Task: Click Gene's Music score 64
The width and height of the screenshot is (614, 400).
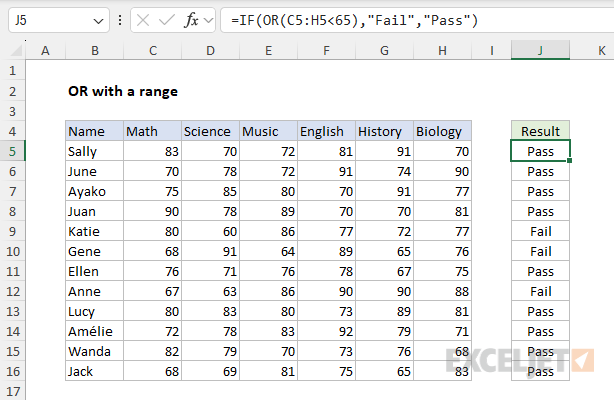Action: tap(268, 251)
